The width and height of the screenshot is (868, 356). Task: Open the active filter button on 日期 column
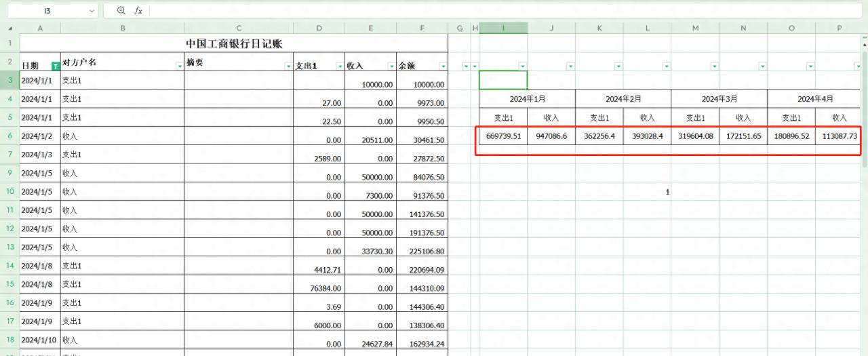56,66
